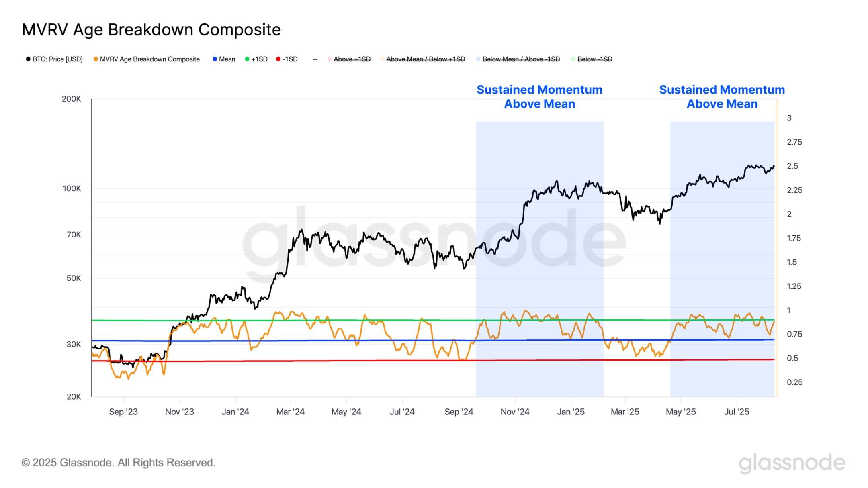Show the Below Mean / Above -1SD series
This screenshot has width=868, height=488.
pyautogui.click(x=518, y=59)
